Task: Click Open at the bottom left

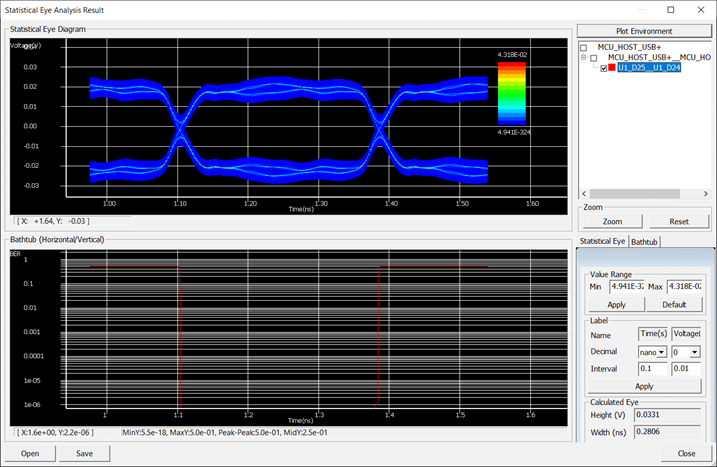Action: tap(30, 453)
